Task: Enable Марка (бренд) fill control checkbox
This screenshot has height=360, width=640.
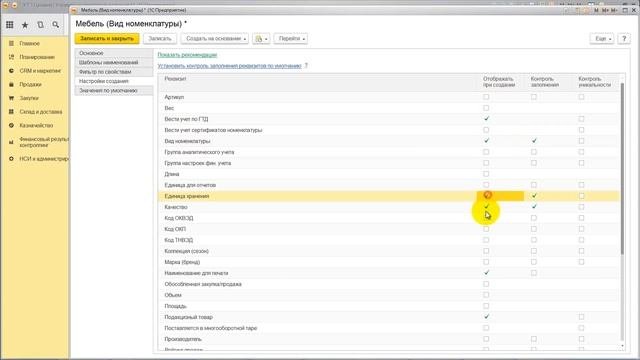Action: pos(534,262)
